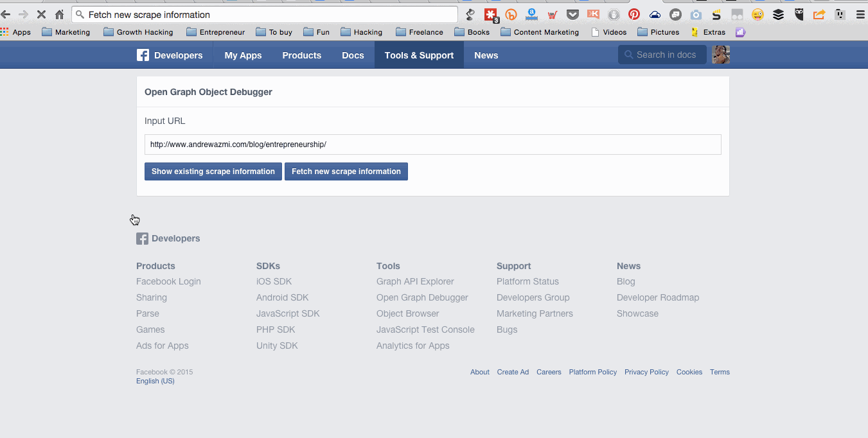
Task: Open the My Apps menu
Action: click(x=243, y=55)
